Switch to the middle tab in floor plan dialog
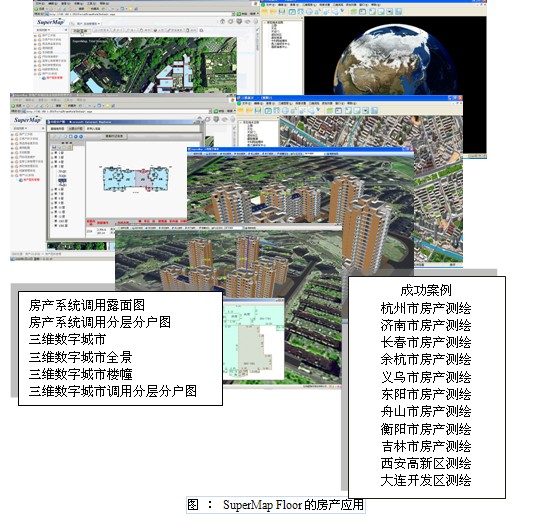 (75, 129)
